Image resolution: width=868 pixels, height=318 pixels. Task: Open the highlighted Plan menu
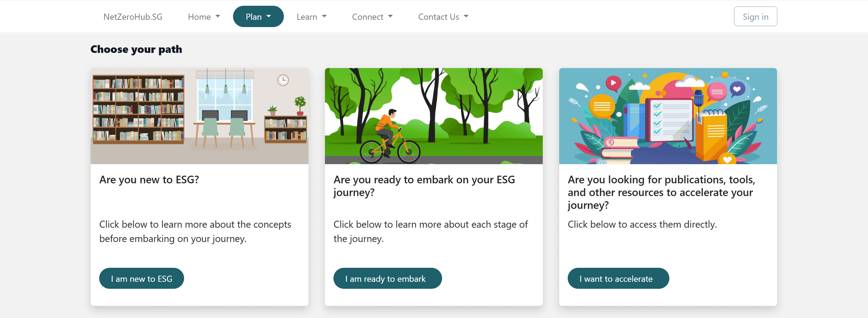pyautogui.click(x=258, y=17)
